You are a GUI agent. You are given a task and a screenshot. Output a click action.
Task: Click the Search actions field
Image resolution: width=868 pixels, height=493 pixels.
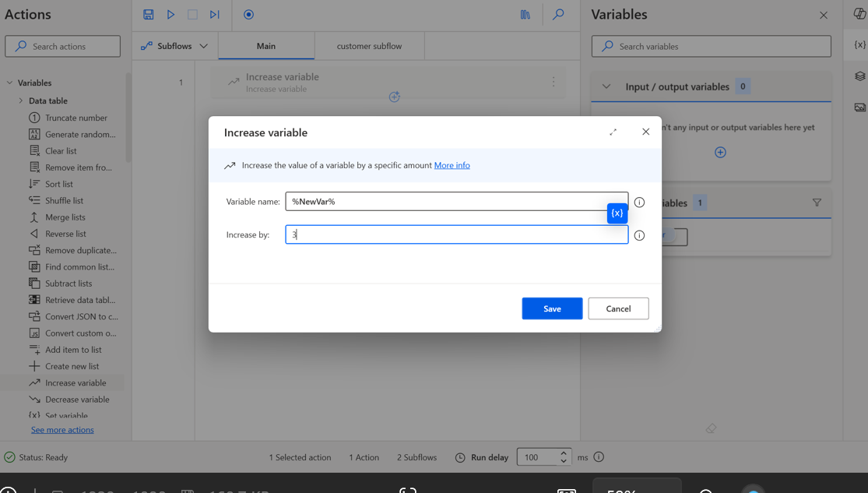pyautogui.click(x=62, y=46)
